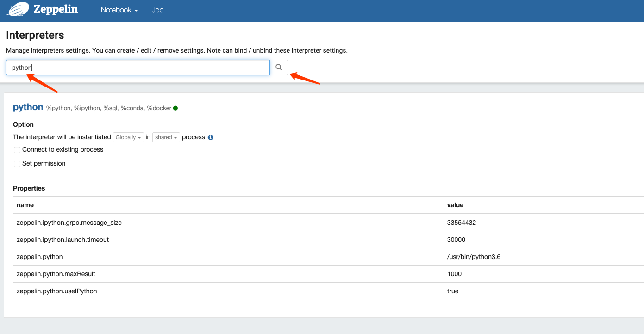Select the /usr/bin/python3.6 value
The height and width of the screenshot is (334, 644).
click(474, 257)
